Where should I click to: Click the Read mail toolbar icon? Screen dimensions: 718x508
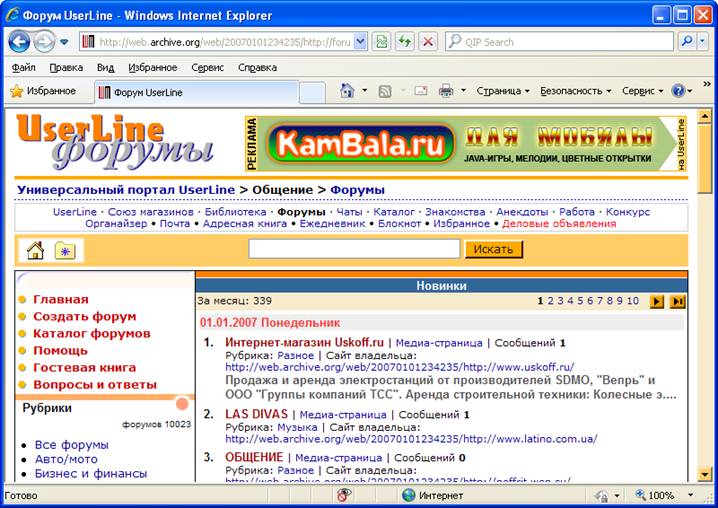click(x=420, y=91)
